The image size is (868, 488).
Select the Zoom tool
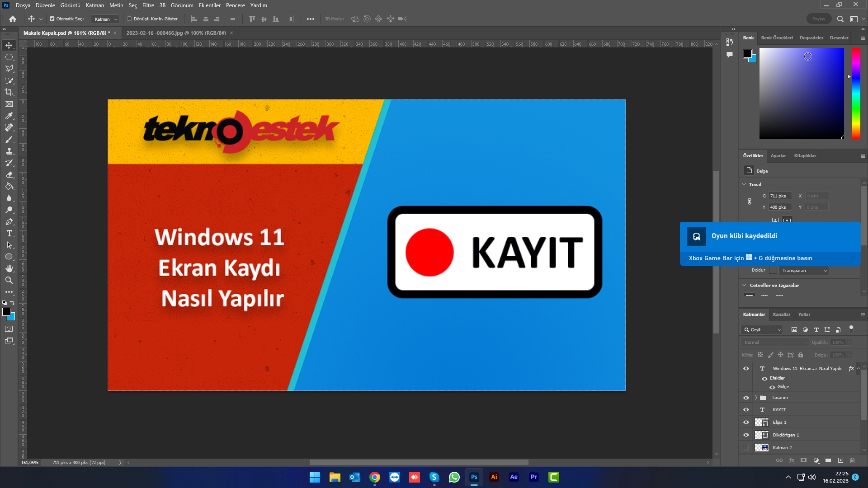(x=9, y=280)
